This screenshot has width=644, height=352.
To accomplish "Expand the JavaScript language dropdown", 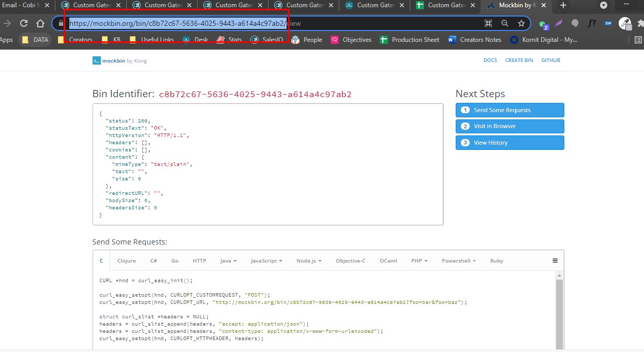I will [266, 261].
